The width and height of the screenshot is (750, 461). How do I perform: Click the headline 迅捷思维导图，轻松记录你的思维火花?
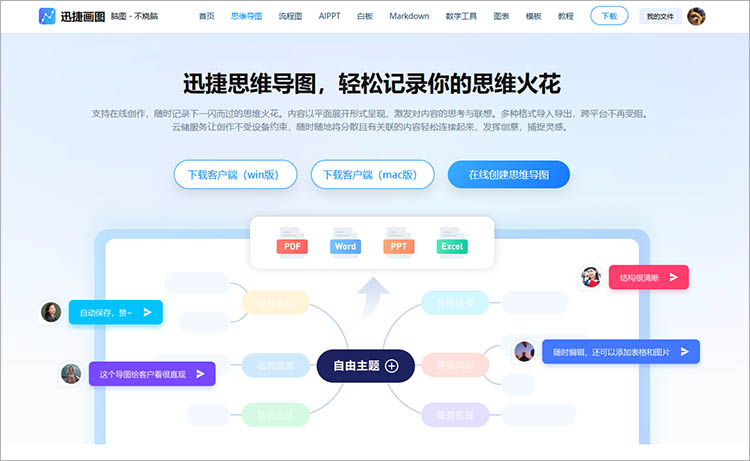(x=372, y=84)
